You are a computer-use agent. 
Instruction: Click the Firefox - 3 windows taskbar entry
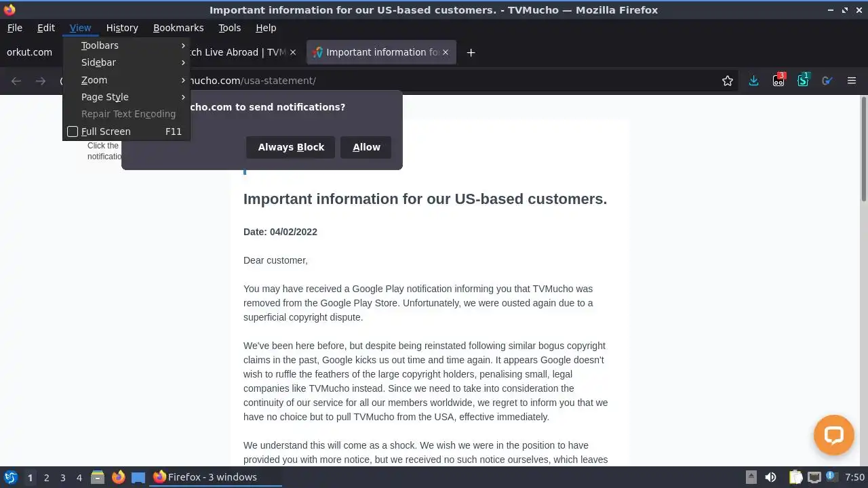tap(216, 477)
